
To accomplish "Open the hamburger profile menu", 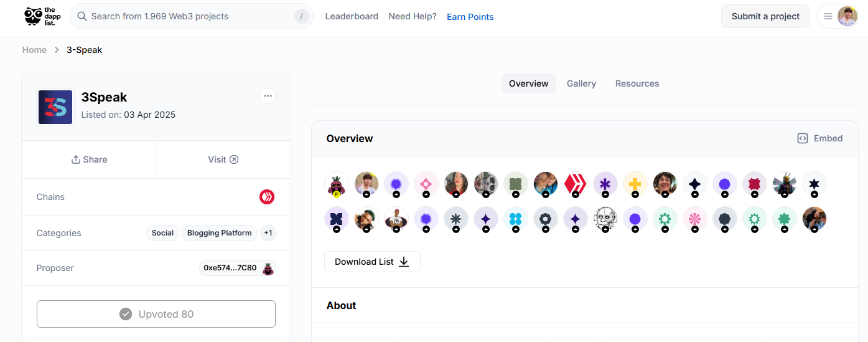I will (x=828, y=16).
